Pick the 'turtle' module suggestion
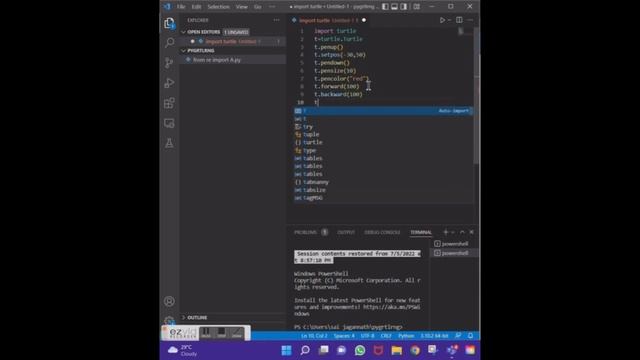Screen dimensions: 640x360 click(383, 142)
